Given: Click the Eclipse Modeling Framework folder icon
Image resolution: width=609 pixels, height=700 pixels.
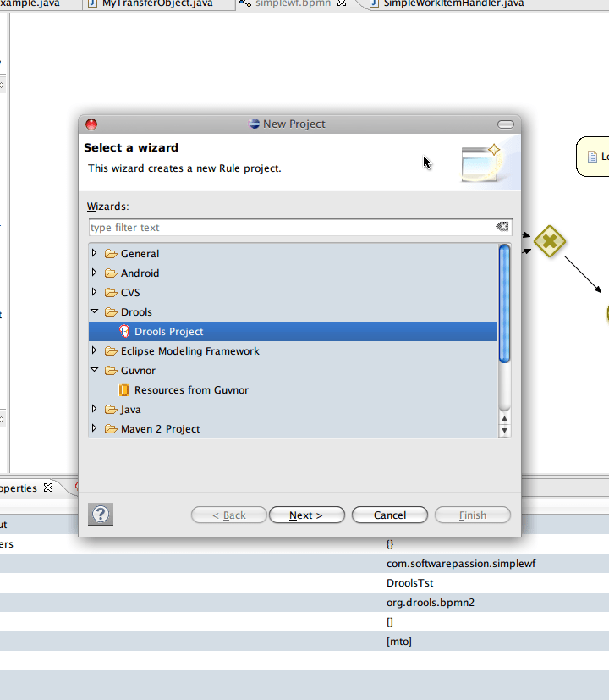Looking at the screenshot, I should pyautogui.click(x=111, y=351).
